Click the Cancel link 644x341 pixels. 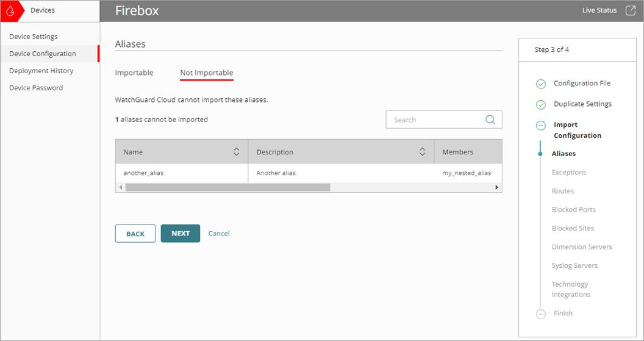pyautogui.click(x=219, y=234)
